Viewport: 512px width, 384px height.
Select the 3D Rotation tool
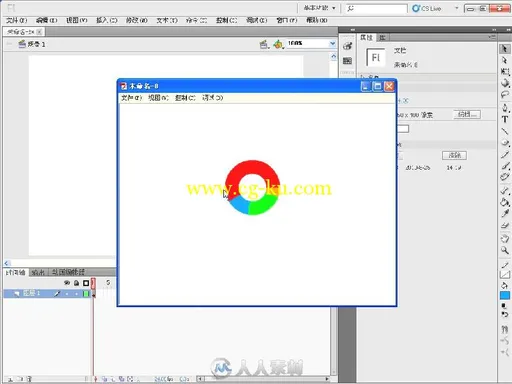[x=505, y=83]
